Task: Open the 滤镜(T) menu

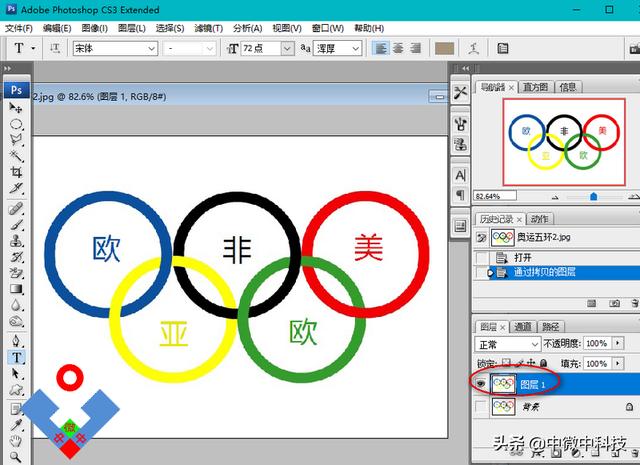Action: (x=208, y=29)
